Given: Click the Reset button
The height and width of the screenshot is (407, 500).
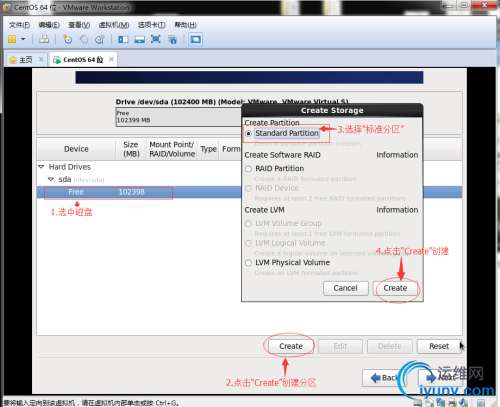Looking at the screenshot, I should (x=439, y=346).
